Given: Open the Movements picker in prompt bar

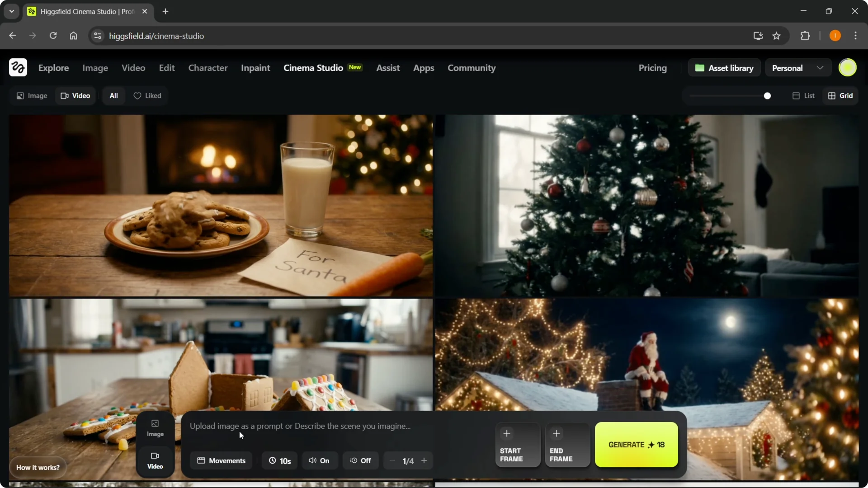Looking at the screenshot, I should 222,460.
